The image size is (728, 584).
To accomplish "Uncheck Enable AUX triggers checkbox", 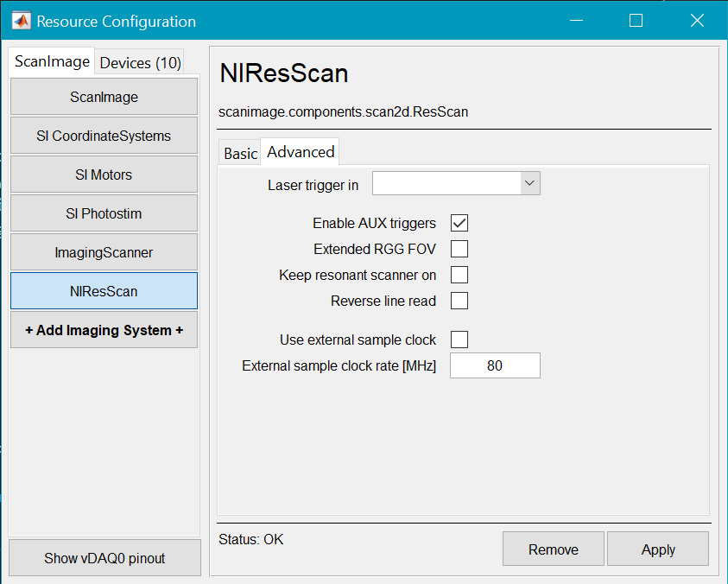I will [x=459, y=223].
